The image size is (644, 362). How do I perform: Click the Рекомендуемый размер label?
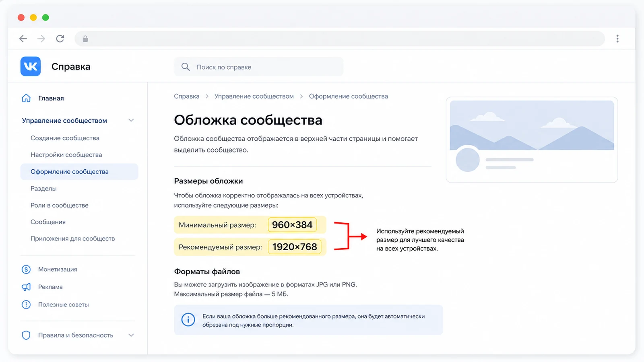[x=221, y=247]
